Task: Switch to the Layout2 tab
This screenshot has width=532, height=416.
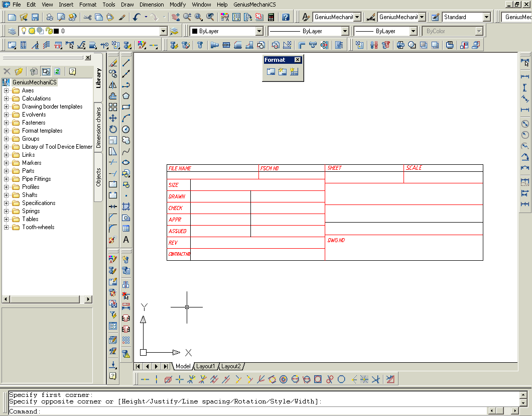Action: 231,366
